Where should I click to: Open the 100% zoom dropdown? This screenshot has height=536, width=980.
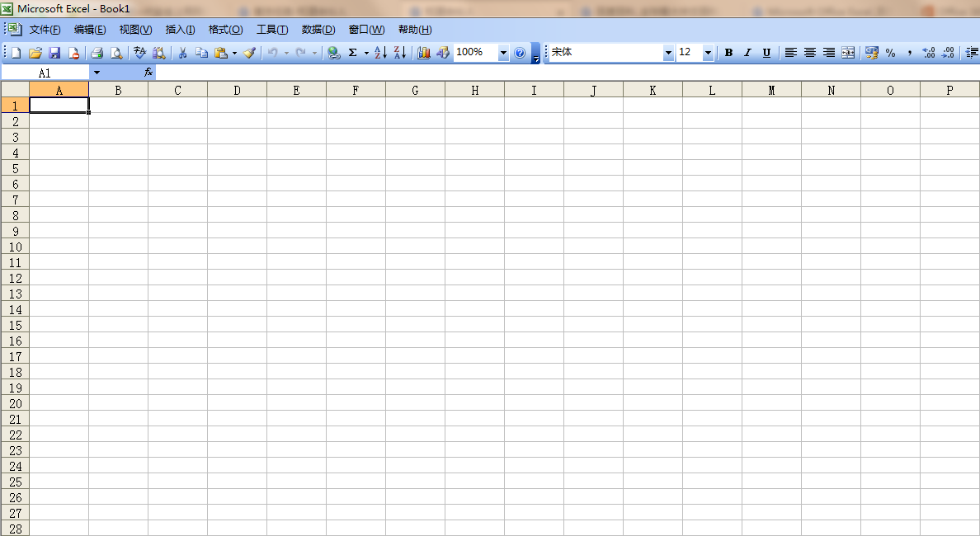click(503, 53)
